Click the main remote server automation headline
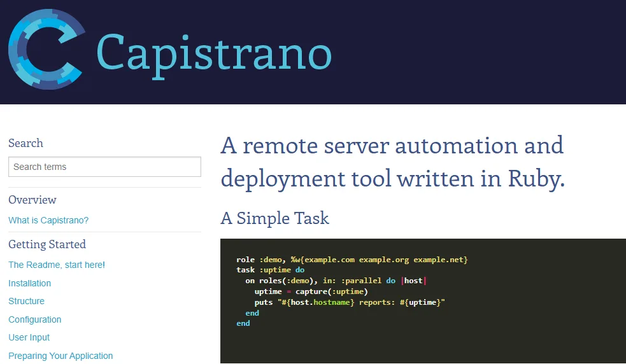The height and width of the screenshot is (364, 626). pos(393,162)
